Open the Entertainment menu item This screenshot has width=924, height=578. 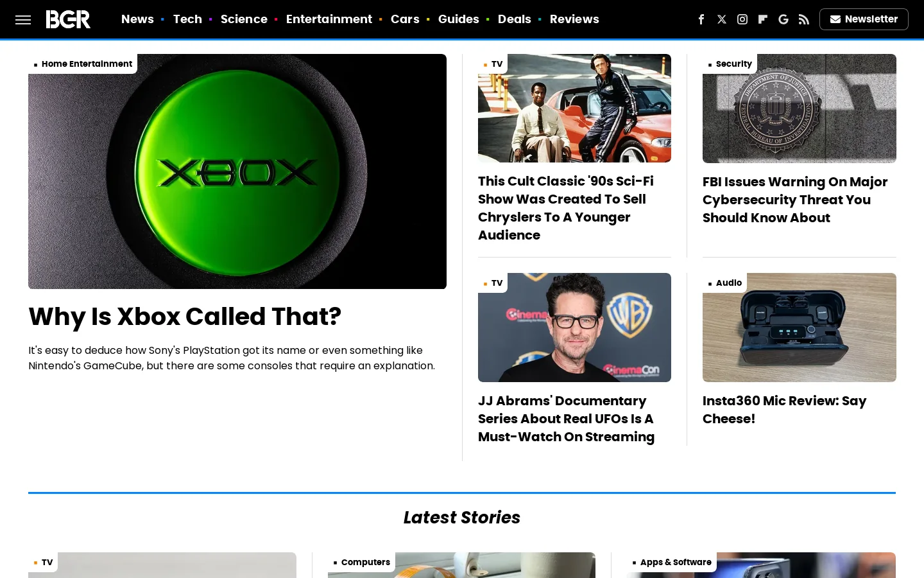pos(329,19)
